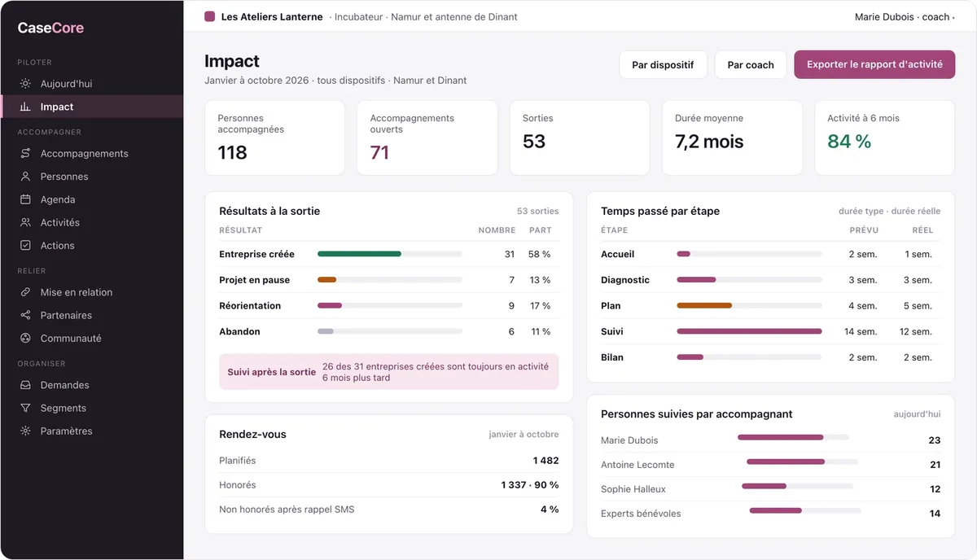Image resolution: width=977 pixels, height=560 pixels.
Task: Click the Bilan step label
Action: [612, 357]
